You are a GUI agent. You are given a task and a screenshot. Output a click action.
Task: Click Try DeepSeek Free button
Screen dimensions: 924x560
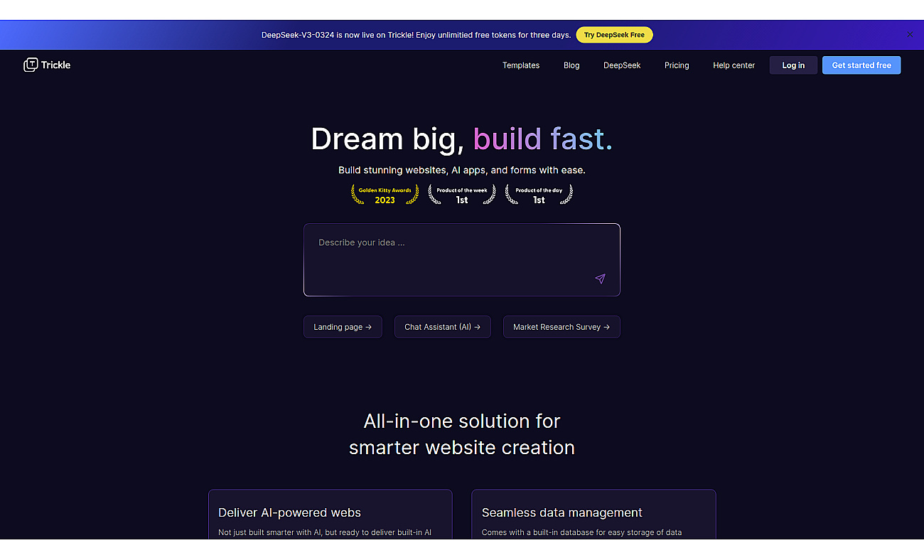click(x=614, y=35)
